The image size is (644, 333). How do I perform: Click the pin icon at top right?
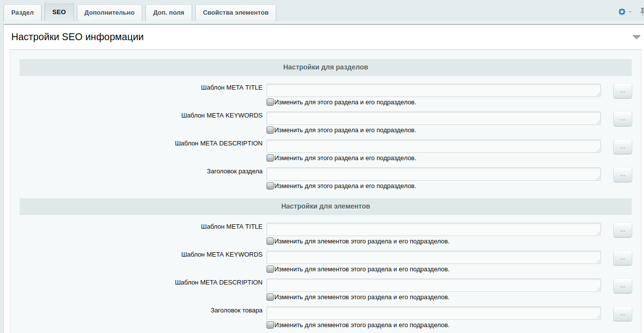click(641, 12)
